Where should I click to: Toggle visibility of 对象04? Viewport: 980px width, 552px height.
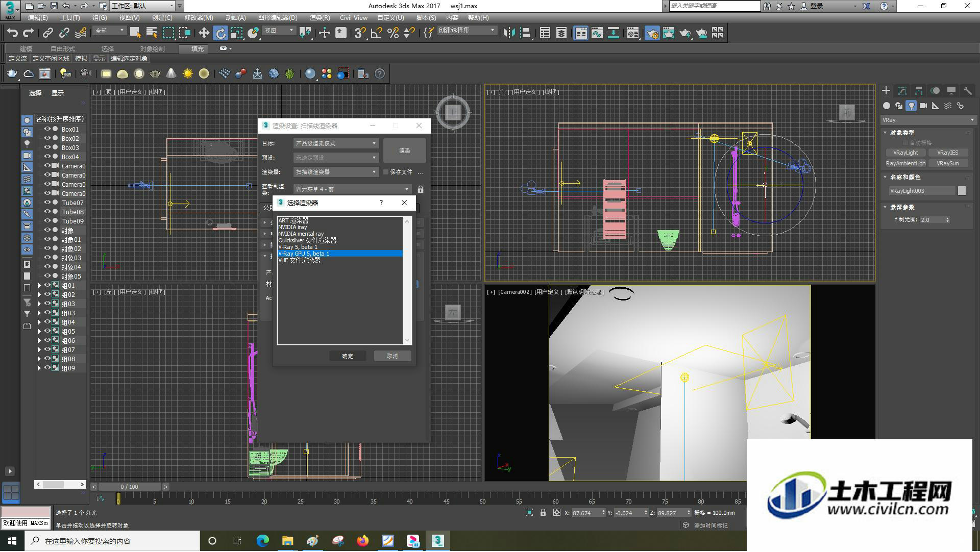(47, 267)
